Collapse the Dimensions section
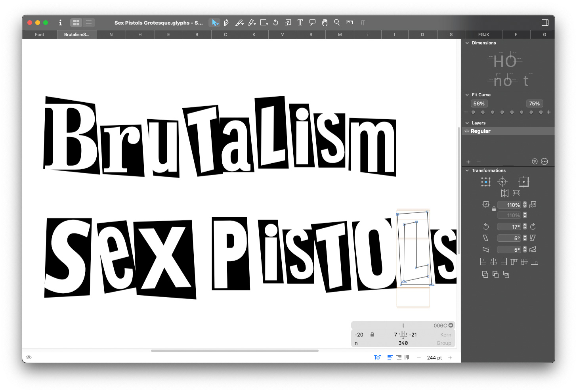Image resolution: width=577 pixels, height=392 pixels. point(467,43)
